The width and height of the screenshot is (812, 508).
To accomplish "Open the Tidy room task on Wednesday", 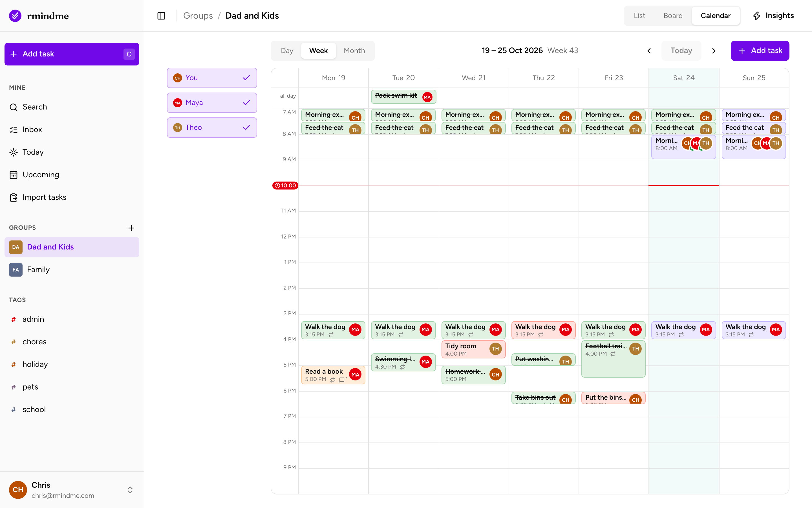I will (473, 349).
